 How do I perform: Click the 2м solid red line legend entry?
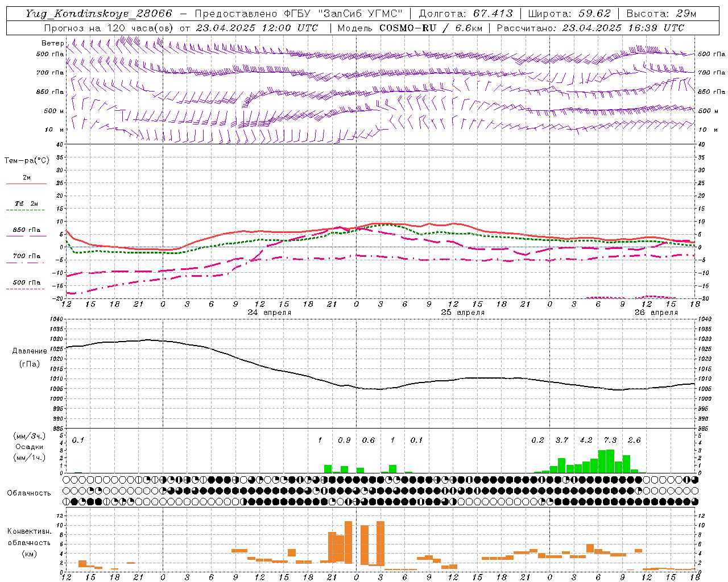pyautogui.click(x=27, y=180)
